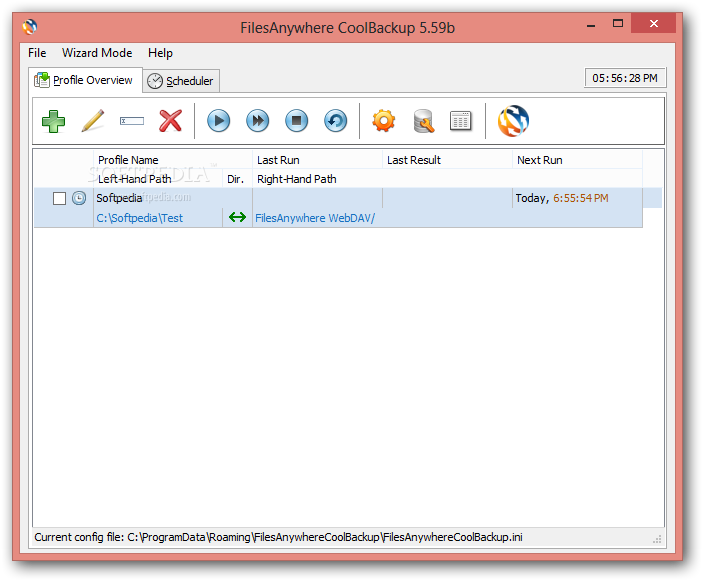Click the Current config file status bar text
Screen dimensions: 703x581
pyautogui.click(x=278, y=537)
